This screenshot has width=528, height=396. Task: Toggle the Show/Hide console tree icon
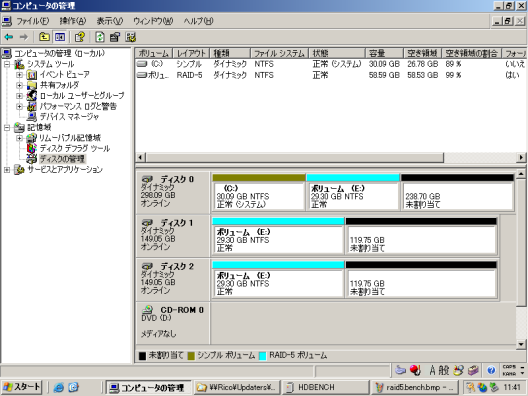pos(60,37)
